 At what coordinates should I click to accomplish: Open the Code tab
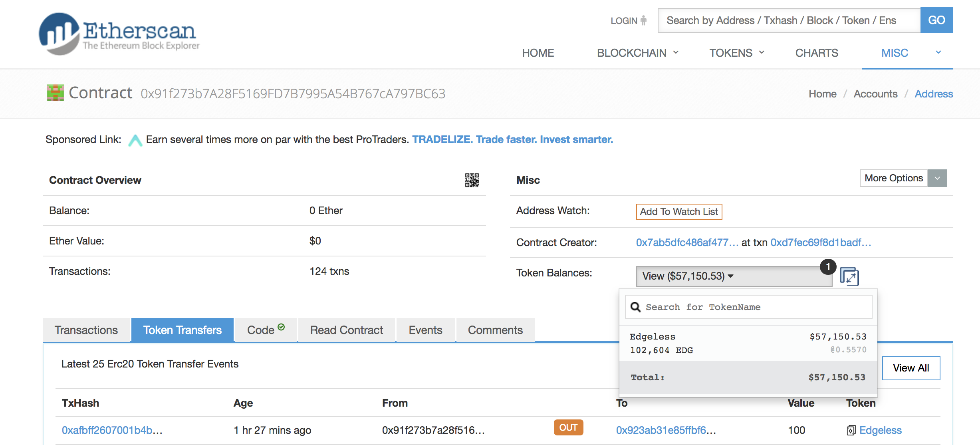pos(266,330)
